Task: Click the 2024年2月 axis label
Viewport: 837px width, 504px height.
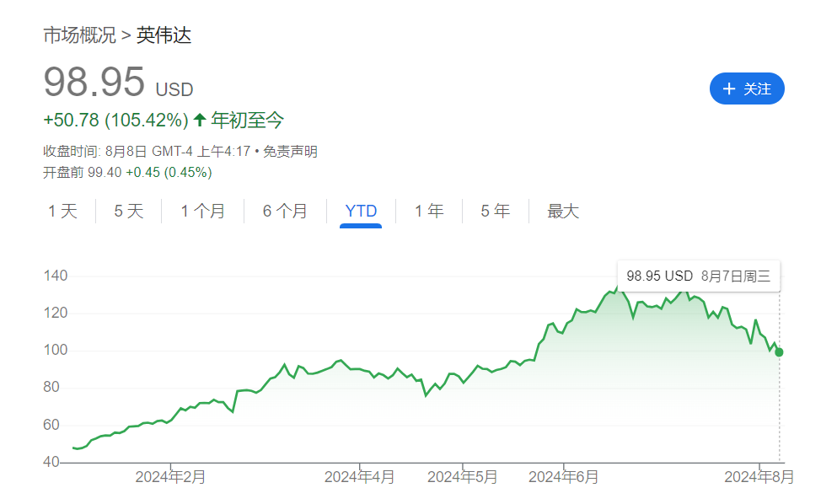Action: coord(170,477)
